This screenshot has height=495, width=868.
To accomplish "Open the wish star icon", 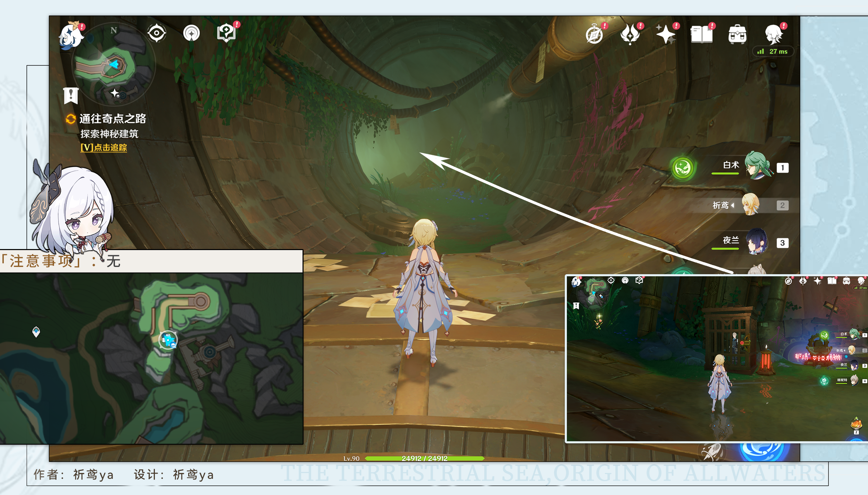I will coord(666,34).
